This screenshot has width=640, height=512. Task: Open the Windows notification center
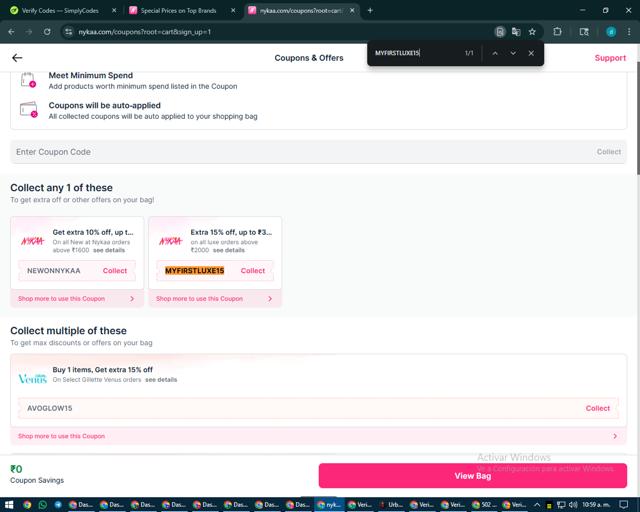624,505
